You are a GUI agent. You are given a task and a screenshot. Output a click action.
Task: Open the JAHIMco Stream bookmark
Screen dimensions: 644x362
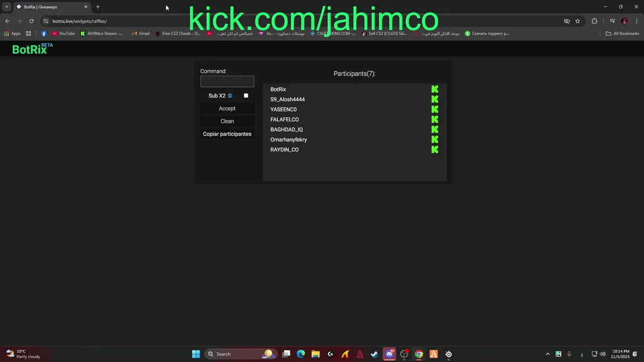click(101, 34)
